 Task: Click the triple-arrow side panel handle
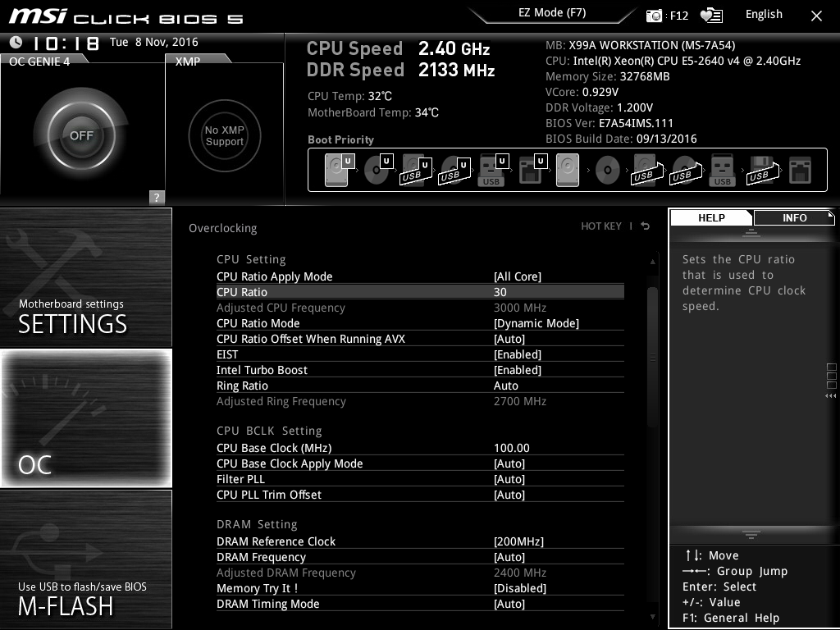831,396
